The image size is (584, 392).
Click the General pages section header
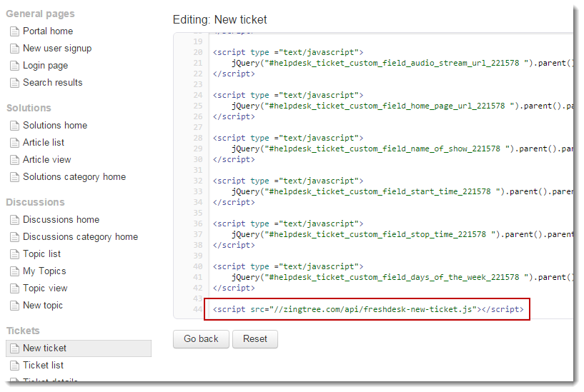coord(40,14)
